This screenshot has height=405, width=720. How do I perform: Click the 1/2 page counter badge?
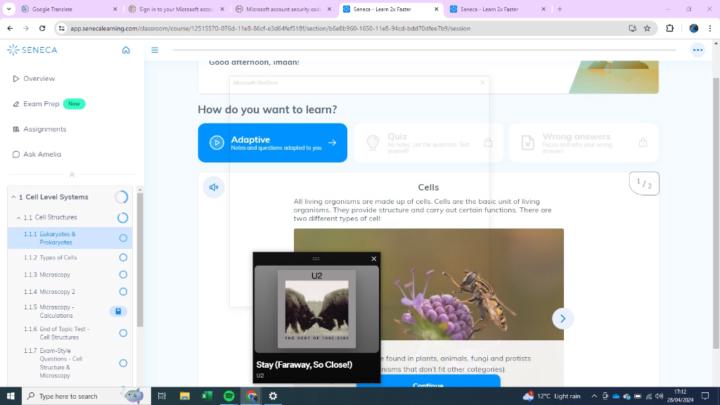(644, 183)
